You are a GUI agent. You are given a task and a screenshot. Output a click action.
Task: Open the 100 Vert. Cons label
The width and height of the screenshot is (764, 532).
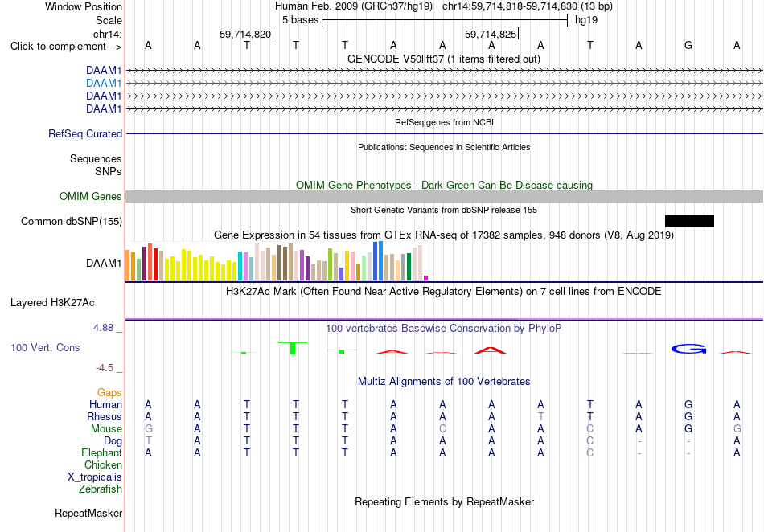(x=45, y=347)
